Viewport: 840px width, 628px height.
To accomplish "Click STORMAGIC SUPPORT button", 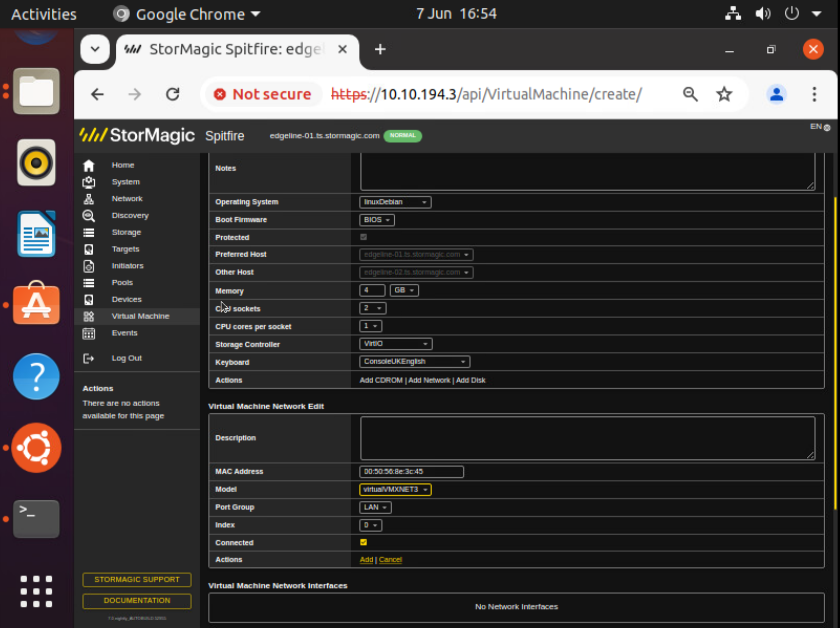I will (x=137, y=579).
